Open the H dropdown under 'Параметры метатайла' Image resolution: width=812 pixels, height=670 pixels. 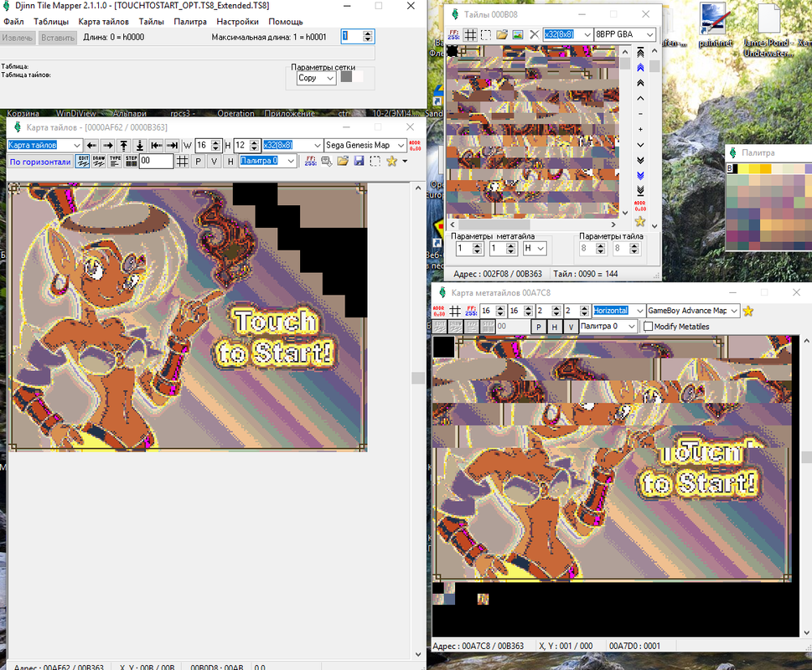click(535, 249)
